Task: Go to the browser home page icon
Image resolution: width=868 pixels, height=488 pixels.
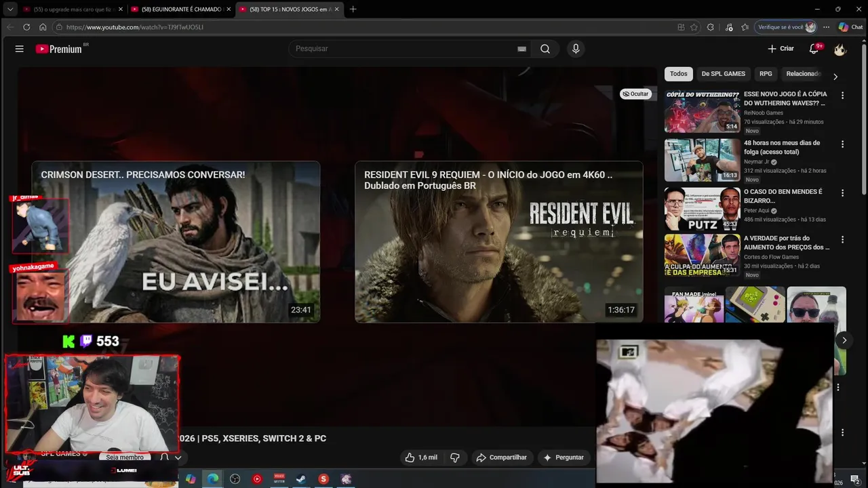Action: [x=43, y=27]
